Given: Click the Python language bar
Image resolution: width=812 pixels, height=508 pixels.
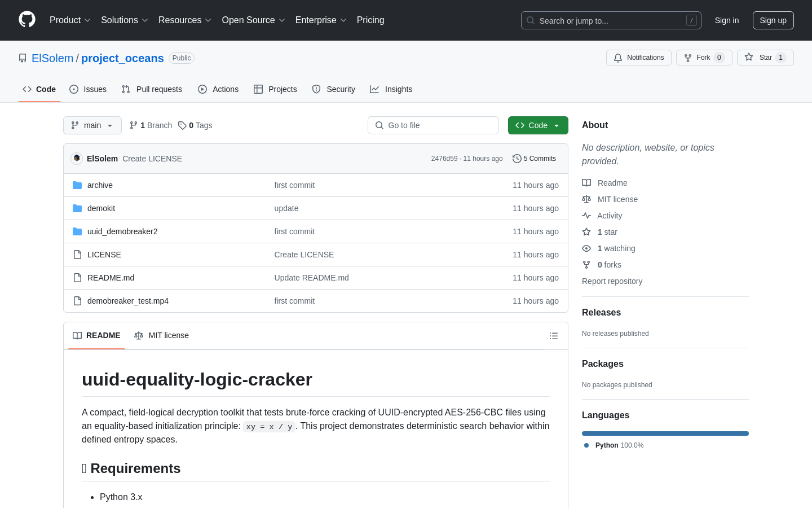Looking at the screenshot, I should (x=665, y=433).
